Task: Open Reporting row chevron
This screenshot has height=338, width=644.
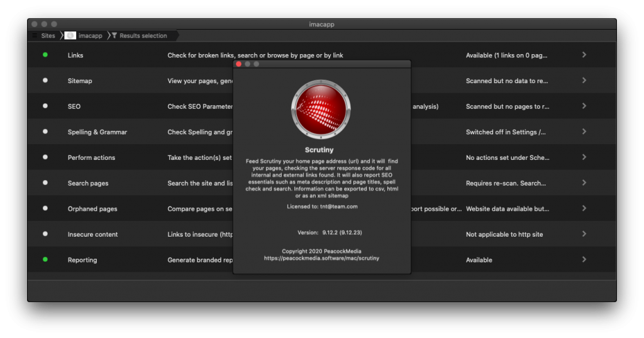Action: coord(584,259)
